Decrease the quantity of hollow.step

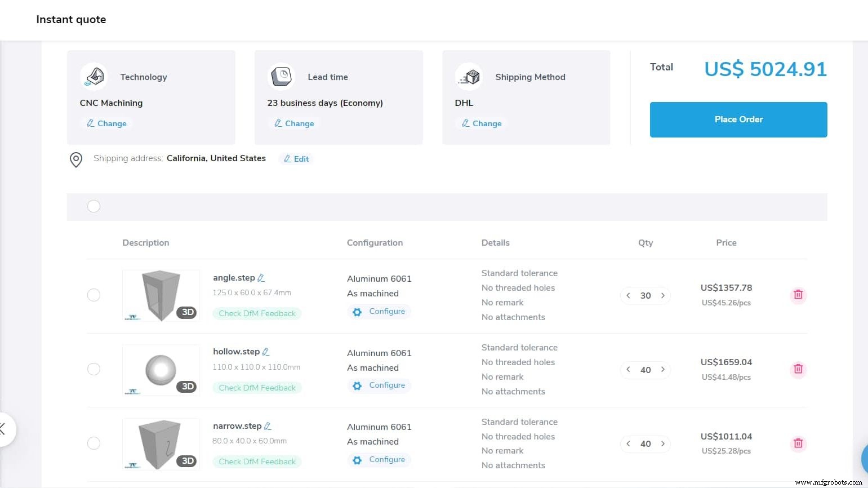[x=628, y=370]
